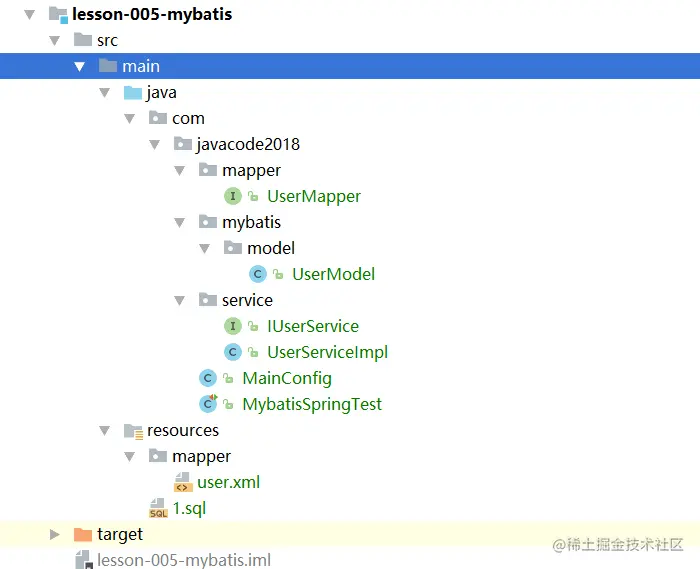This screenshot has width=700, height=569.
Task: Click the src folder icon
Action: [x=83, y=39]
